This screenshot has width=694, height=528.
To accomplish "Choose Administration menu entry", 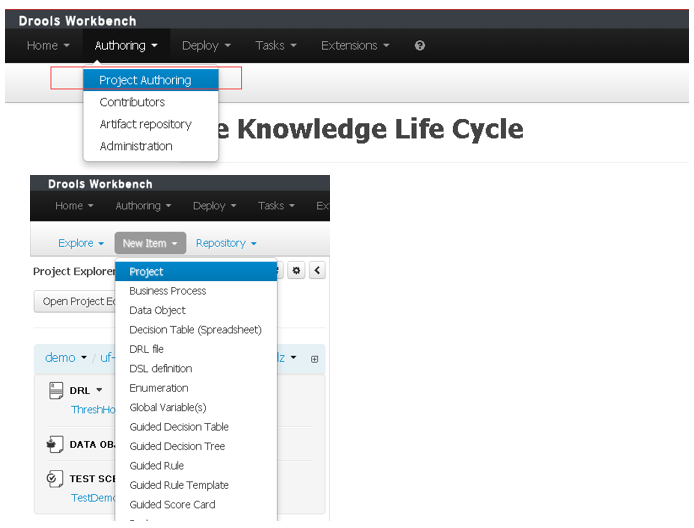I will tap(150, 146).
